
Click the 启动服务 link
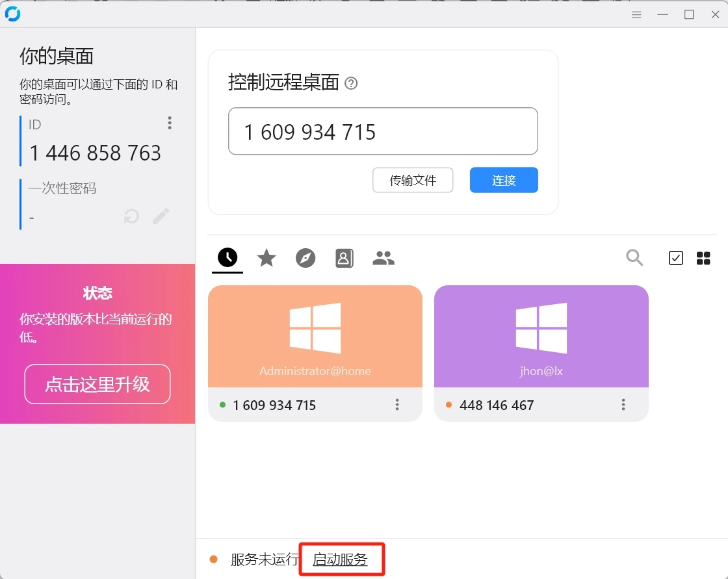[340, 560]
